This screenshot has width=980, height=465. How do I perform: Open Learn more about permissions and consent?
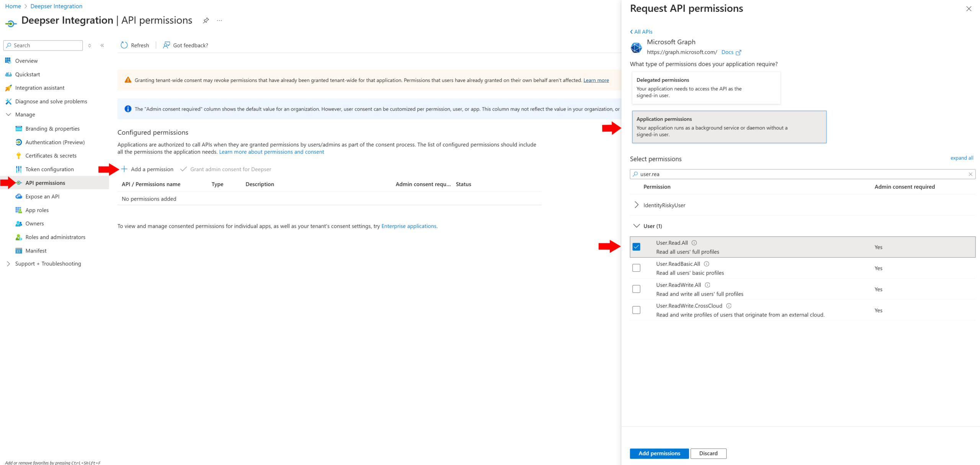pos(271,152)
